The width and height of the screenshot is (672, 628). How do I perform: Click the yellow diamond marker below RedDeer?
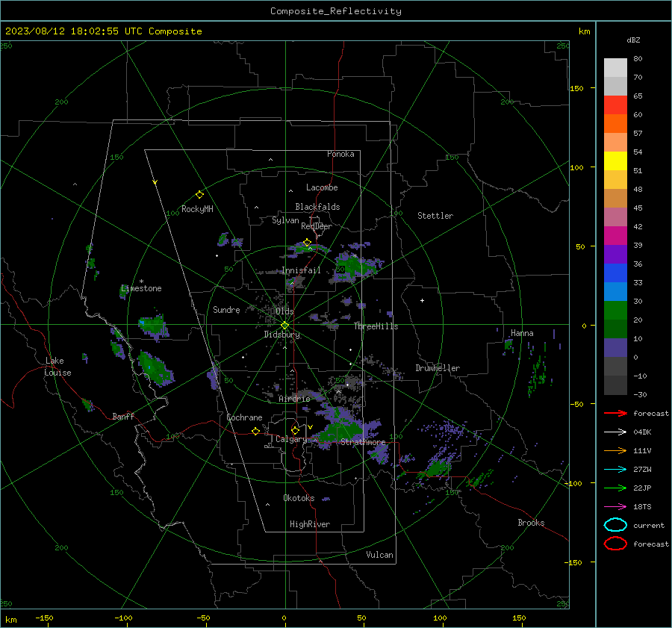tap(307, 243)
